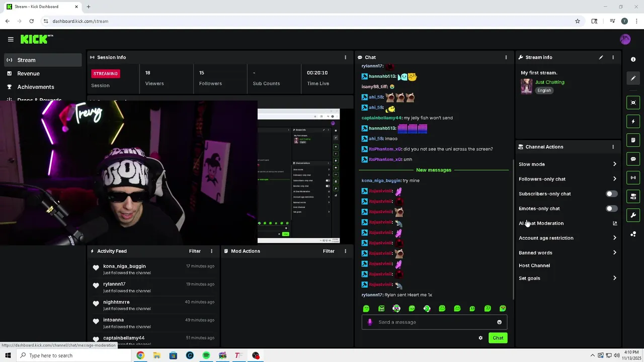Open the user profile avatar menu

coord(625,39)
